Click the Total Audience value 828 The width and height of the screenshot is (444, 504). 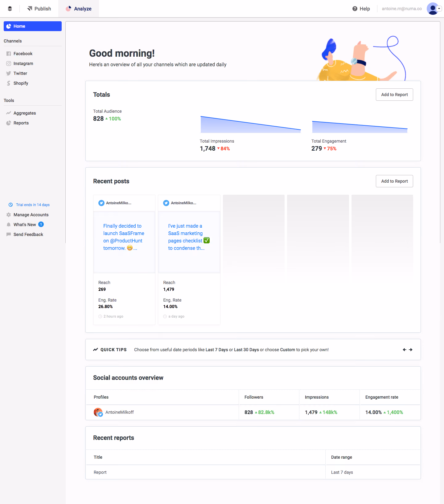[98, 119]
